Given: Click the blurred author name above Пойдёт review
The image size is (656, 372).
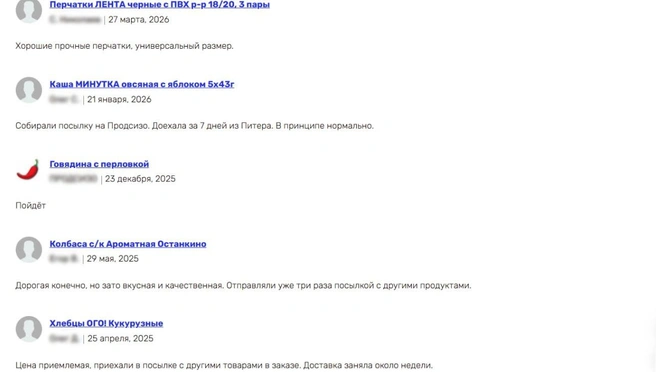Looking at the screenshot, I should (x=74, y=179).
